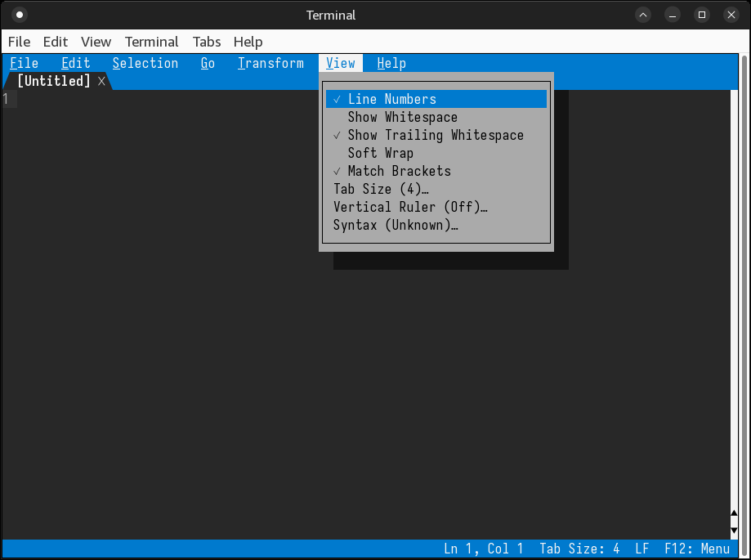The width and height of the screenshot is (751, 560).
Task: Open Vertical Ruler (Off) setting
Action: coord(410,207)
